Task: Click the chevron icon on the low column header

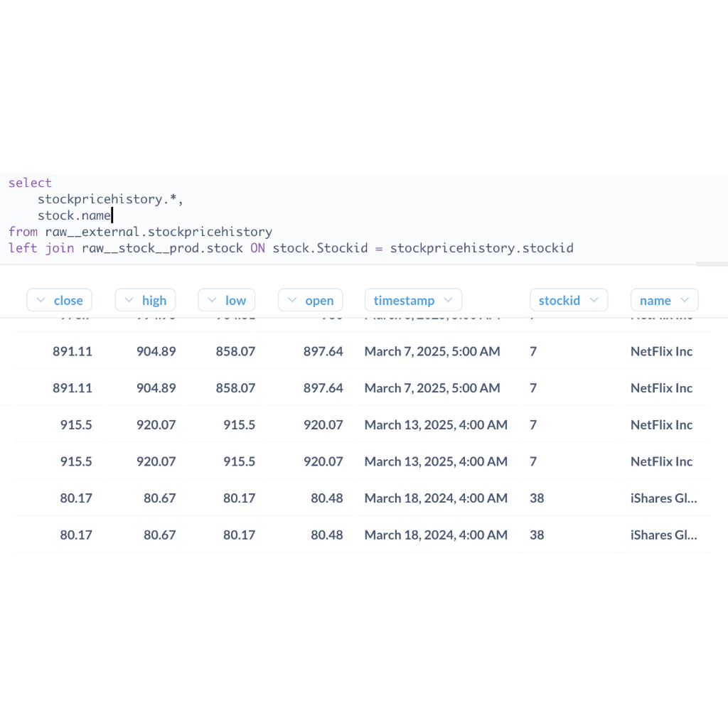Action: pyautogui.click(x=212, y=300)
